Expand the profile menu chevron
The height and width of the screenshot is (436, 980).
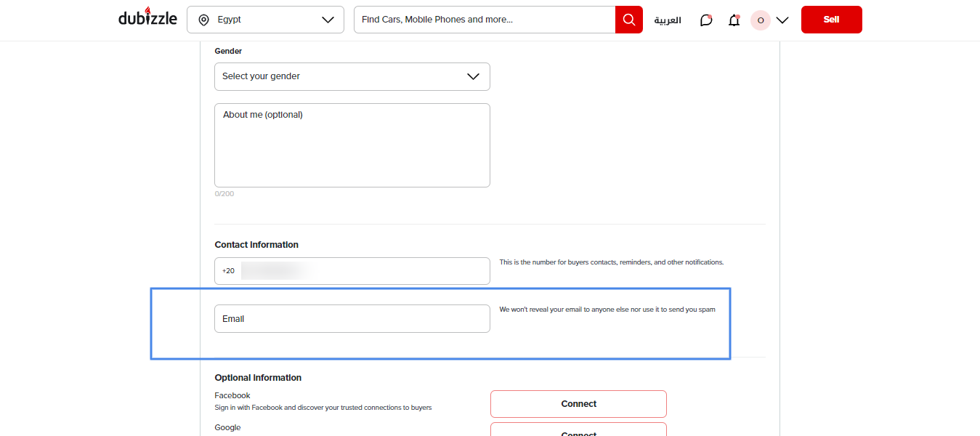tap(782, 20)
